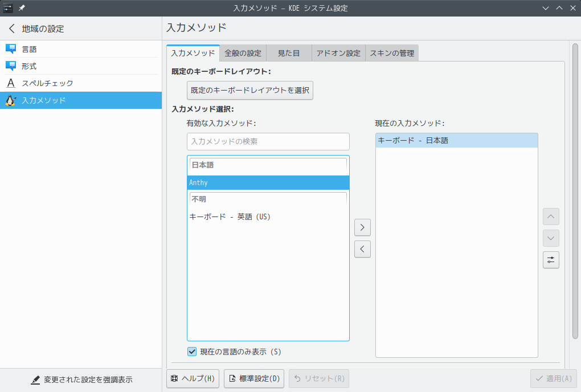Open the 形式 settings page
Viewport: 581px width, 392px height.
[81, 66]
